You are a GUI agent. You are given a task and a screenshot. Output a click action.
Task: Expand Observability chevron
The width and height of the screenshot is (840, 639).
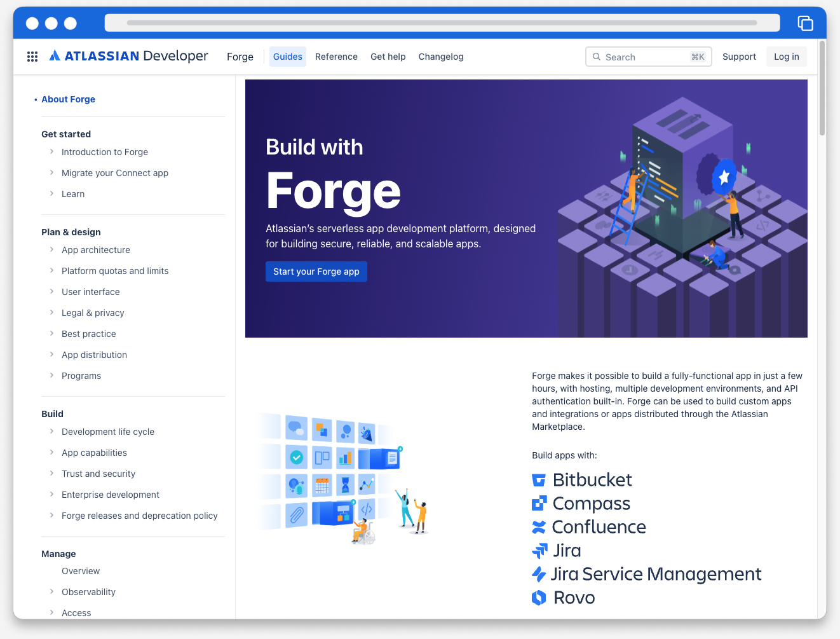pos(51,591)
